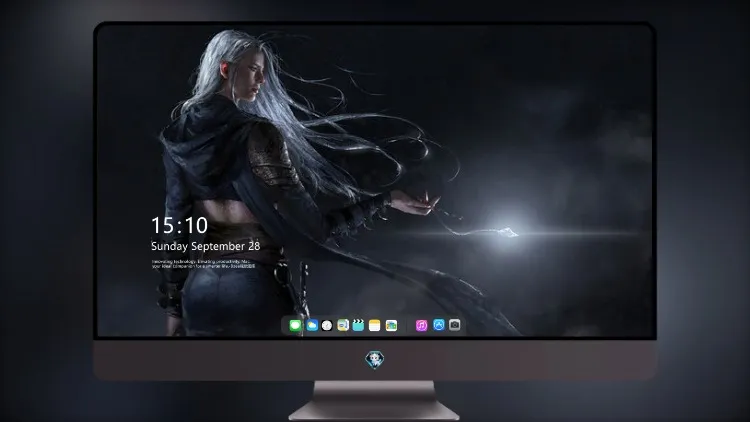Click the 15:10 clock widget
This screenshot has height=422, width=750.
click(x=179, y=225)
